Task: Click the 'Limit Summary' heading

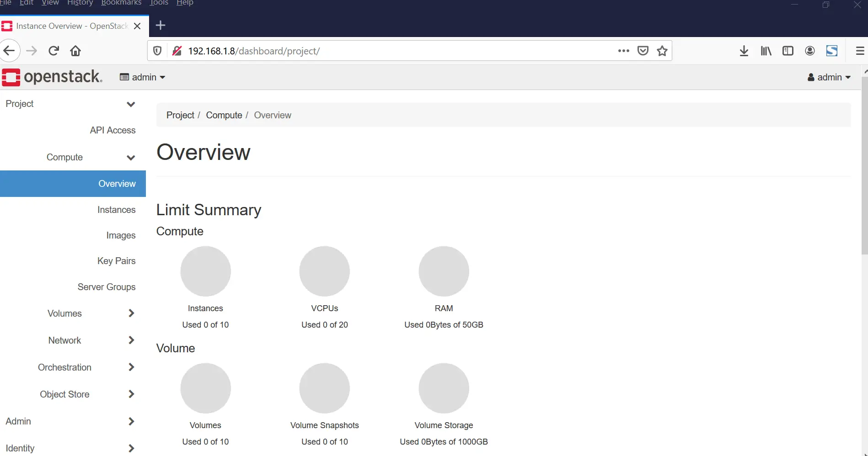Action: pyautogui.click(x=209, y=210)
